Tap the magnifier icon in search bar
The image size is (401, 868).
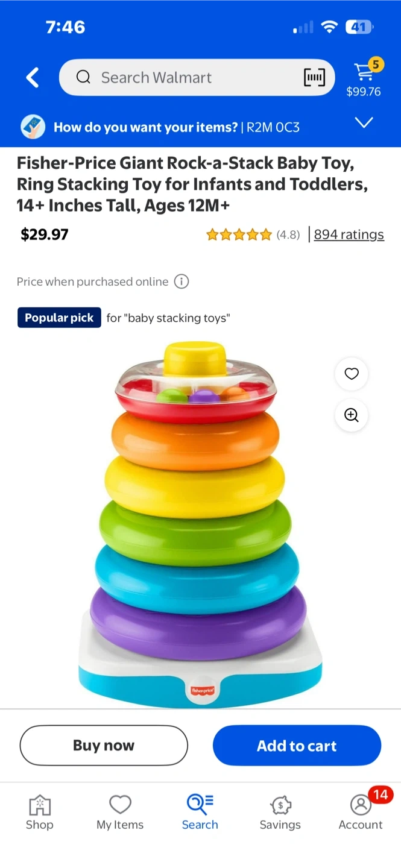(x=83, y=77)
